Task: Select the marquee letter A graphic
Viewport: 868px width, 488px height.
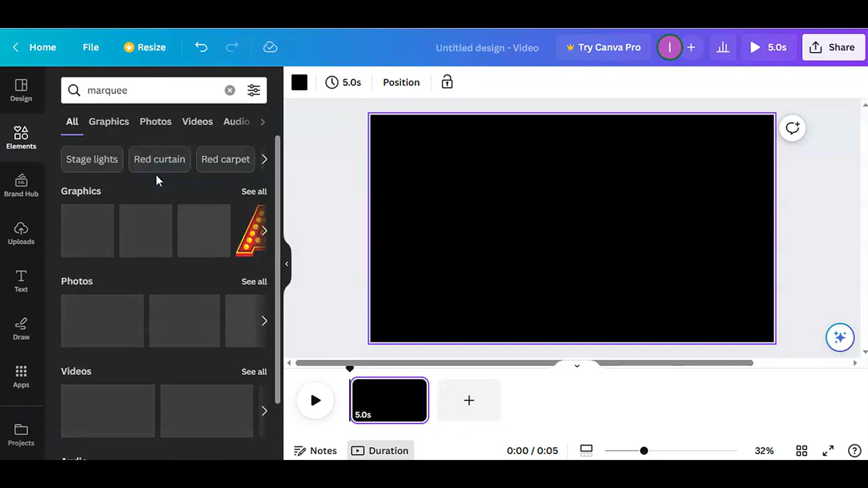Action: 251,231
